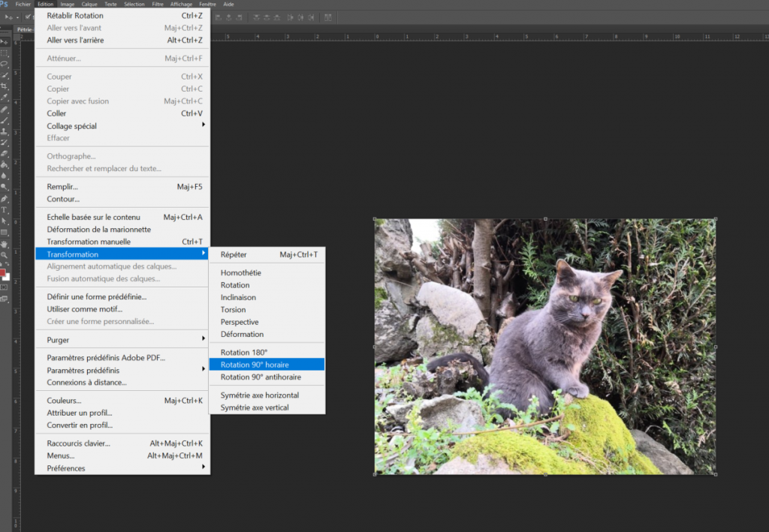Select the Rectangular Marquee tool
Viewport: 769px width, 532px height.
5,53
